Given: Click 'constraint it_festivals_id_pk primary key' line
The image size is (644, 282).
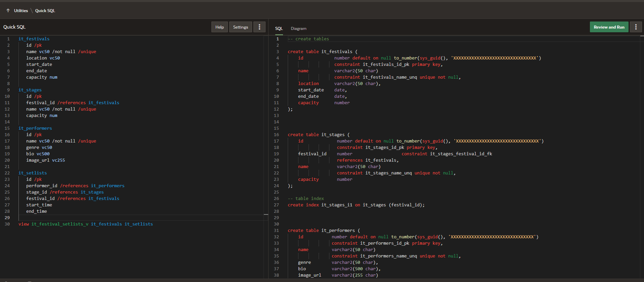Looking at the screenshot, I should [388, 65].
